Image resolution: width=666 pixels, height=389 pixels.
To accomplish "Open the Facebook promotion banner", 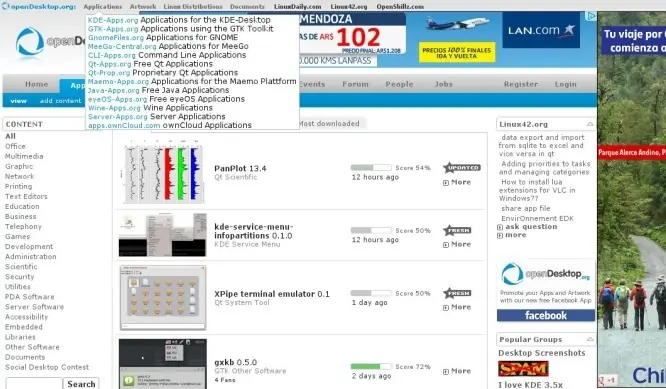I will 546,315.
